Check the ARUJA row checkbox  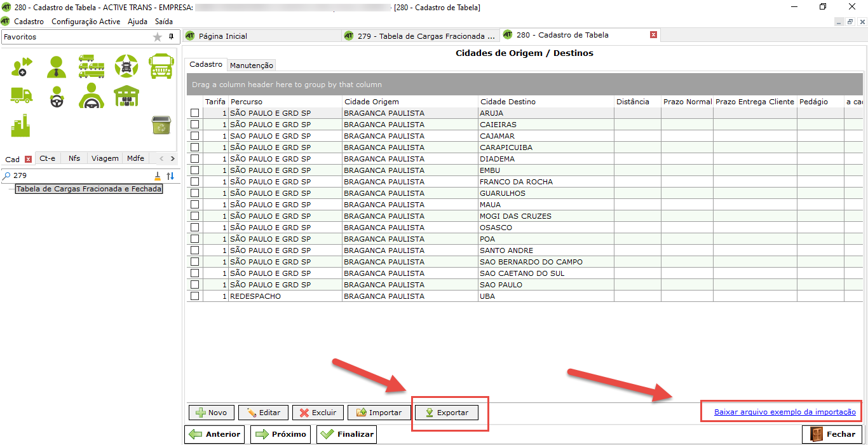tap(195, 113)
